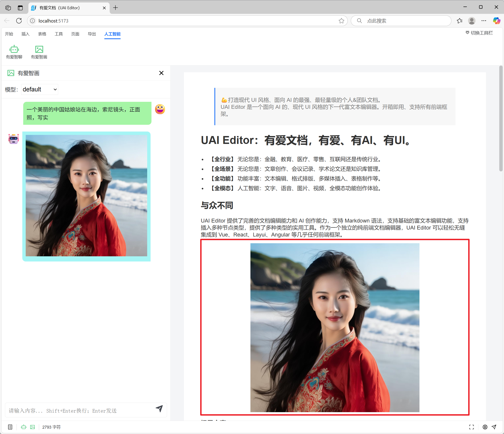The height and width of the screenshot is (434, 504).
Task: Click the prompt input field in chat panel
Action: pos(80,410)
